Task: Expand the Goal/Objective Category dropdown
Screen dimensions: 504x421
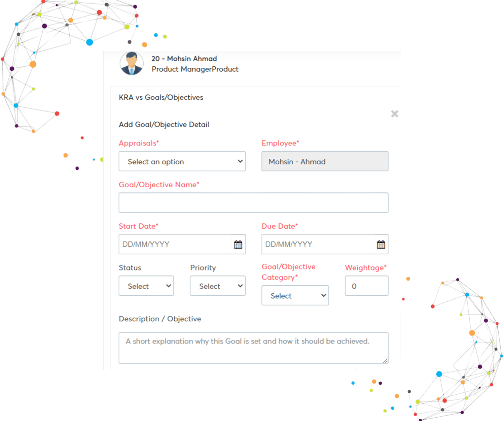Action: pyautogui.click(x=295, y=295)
